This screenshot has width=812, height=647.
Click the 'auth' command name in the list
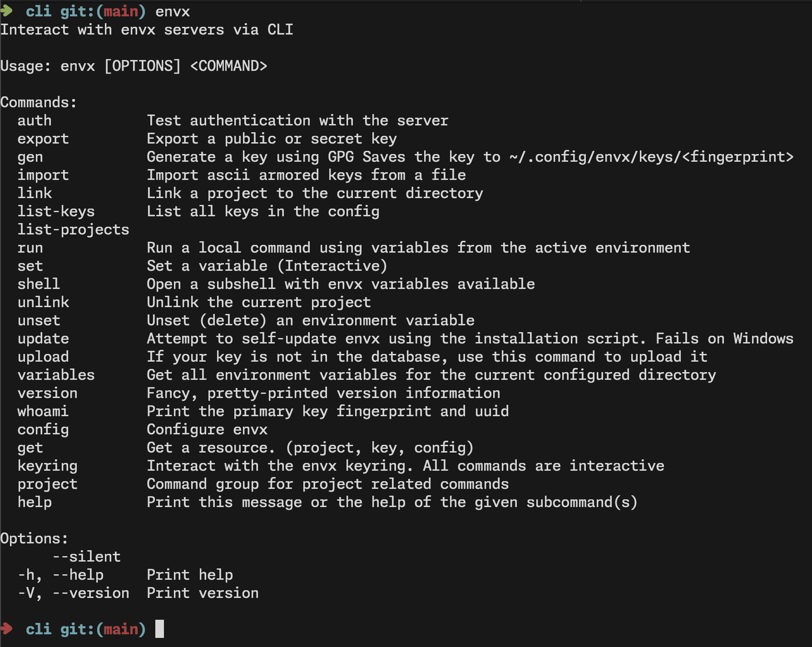click(35, 120)
